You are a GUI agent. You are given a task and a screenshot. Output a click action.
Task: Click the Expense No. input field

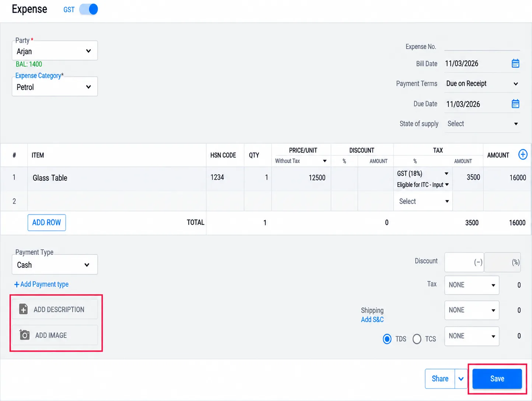point(482,46)
